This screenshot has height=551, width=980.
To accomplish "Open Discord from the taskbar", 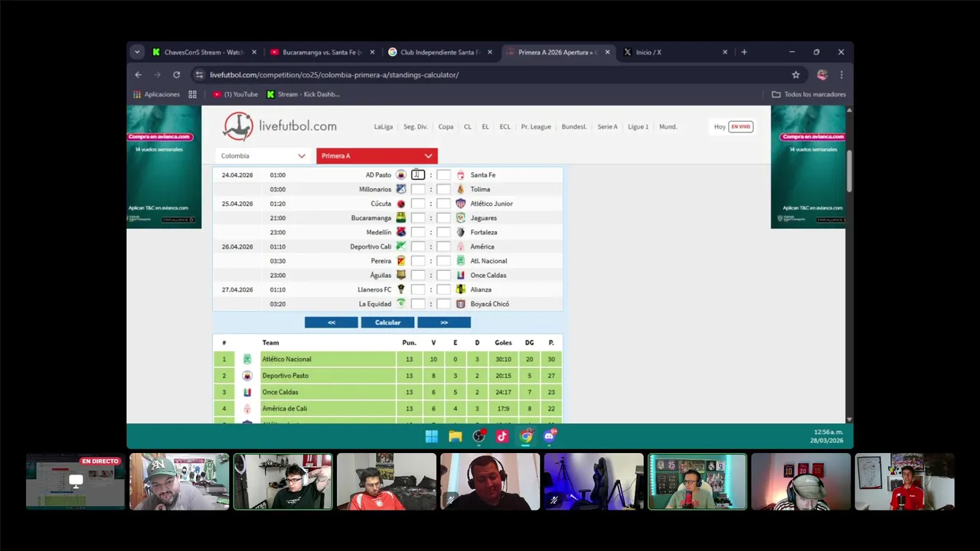I will [550, 436].
